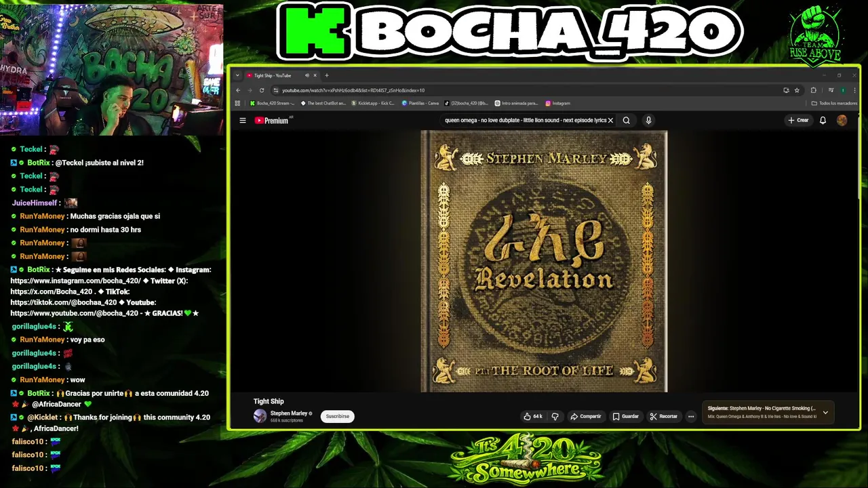The height and width of the screenshot is (488, 868).
Task: Open Bocha_420 Stream bookmark
Action: point(272,103)
